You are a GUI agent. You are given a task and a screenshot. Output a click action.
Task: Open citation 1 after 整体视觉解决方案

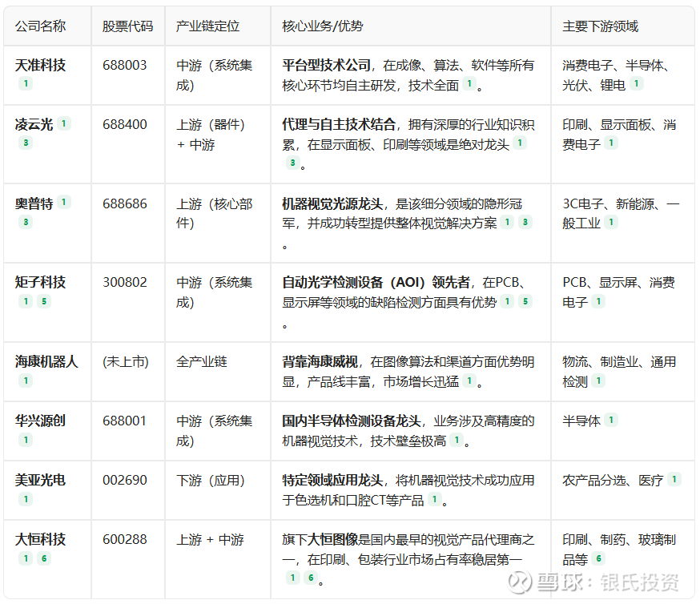coord(507,222)
